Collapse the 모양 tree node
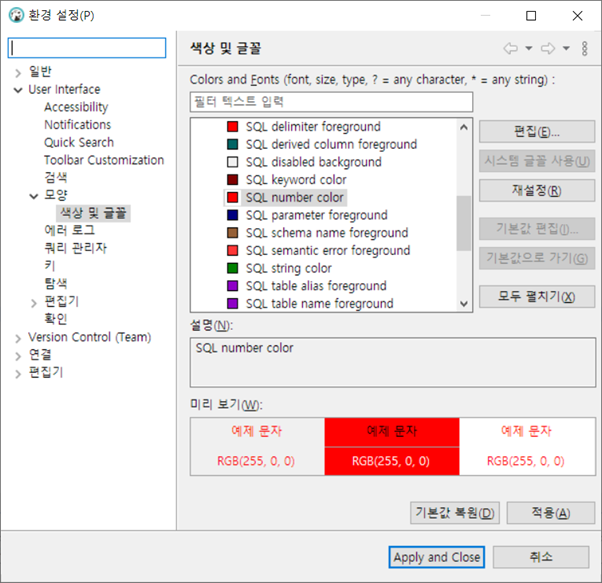Screen dimensions: 602x583 point(34,197)
